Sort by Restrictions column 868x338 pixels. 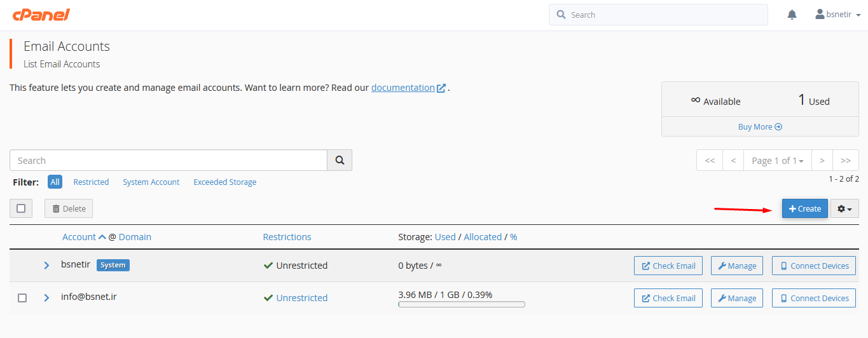[x=287, y=237]
